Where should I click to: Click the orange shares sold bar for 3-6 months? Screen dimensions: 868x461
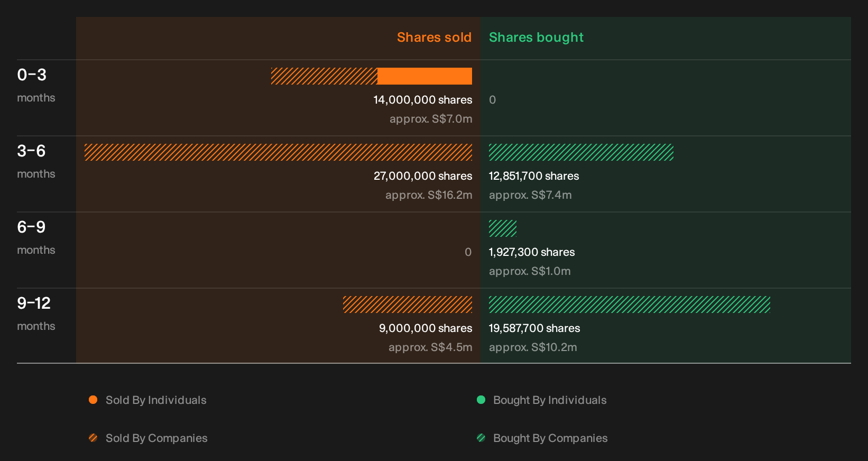(278, 152)
